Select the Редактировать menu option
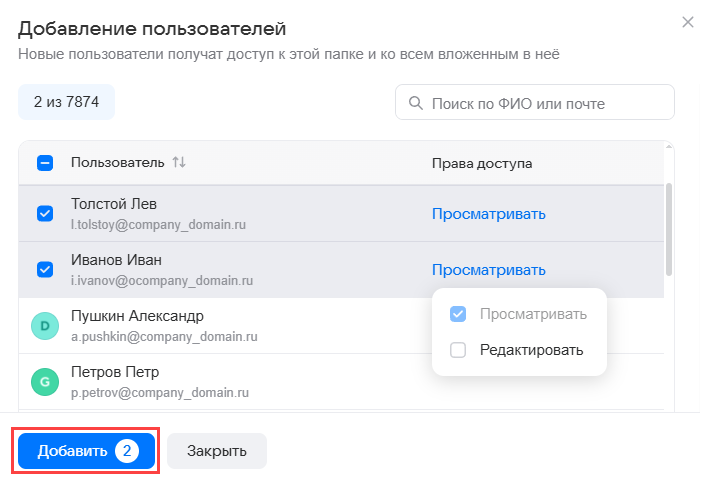The width and height of the screenshot is (714, 490). (531, 350)
